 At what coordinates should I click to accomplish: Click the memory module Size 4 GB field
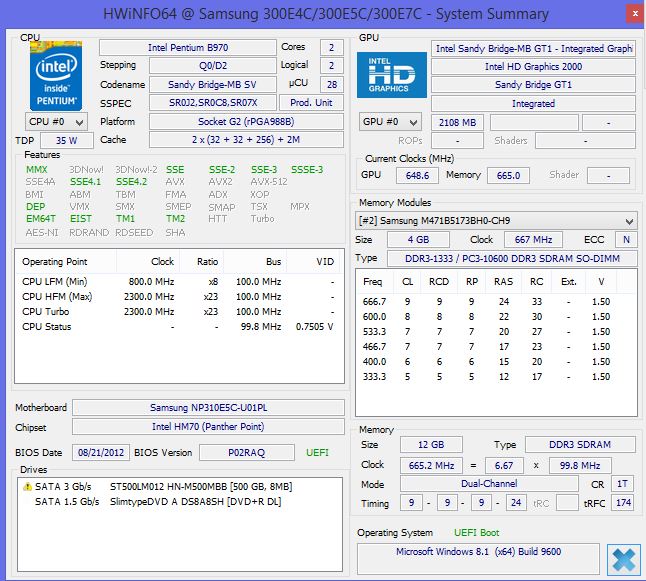tap(418, 239)
